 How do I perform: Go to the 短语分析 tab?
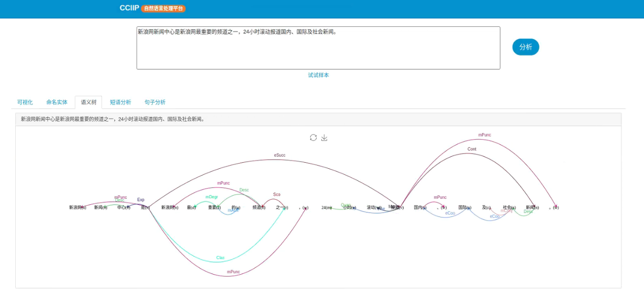click(120, 102)
